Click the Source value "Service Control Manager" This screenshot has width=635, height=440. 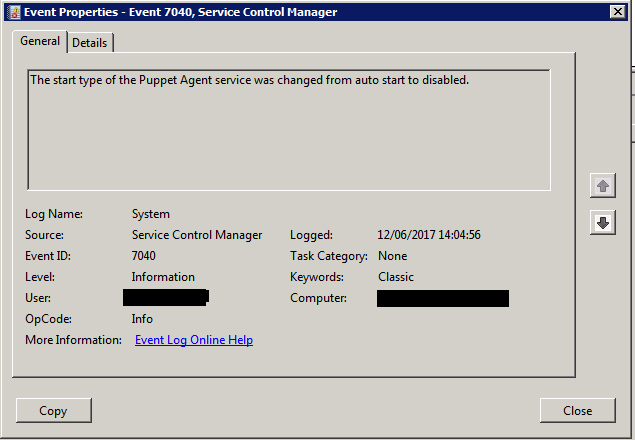click(x=197, y=235)
